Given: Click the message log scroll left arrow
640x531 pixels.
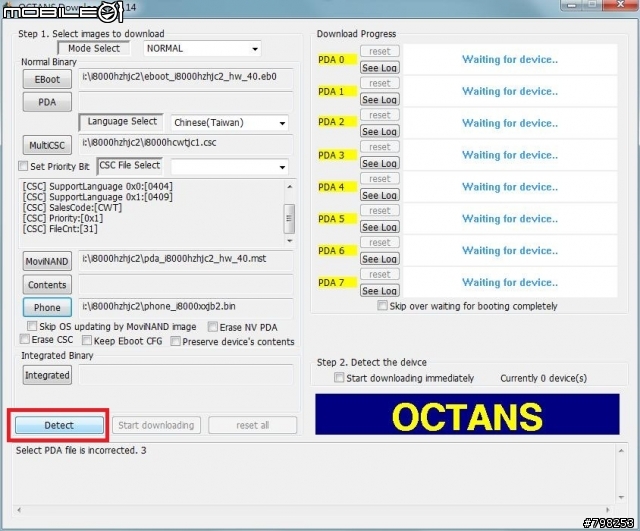Looking at the screenshot, I should [19, 509].
